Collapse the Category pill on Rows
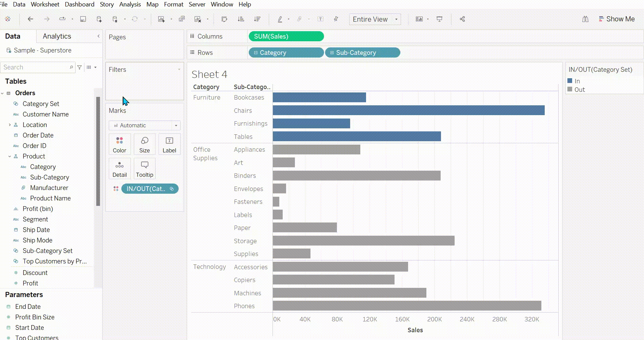Image resolution: width=644 pixels, height=340 pixels. (256, 53)
